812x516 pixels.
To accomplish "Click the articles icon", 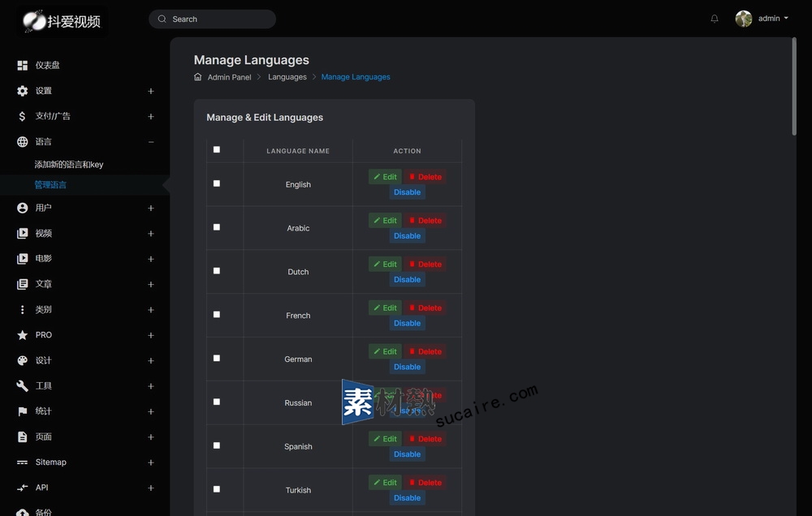I will 22,284.
